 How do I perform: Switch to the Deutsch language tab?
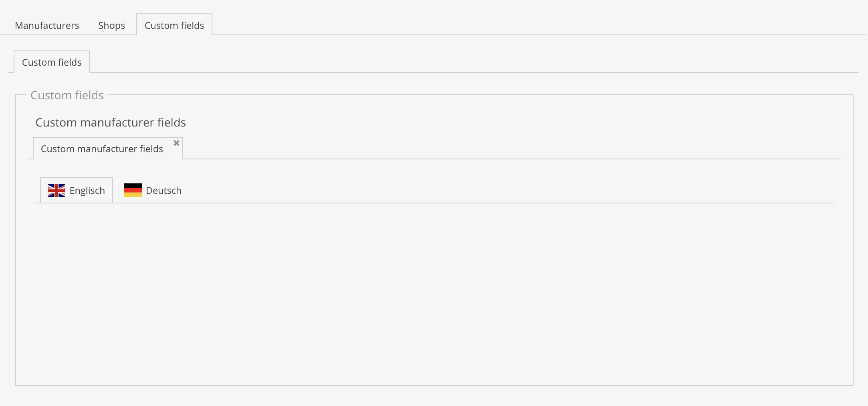point(153,191)
